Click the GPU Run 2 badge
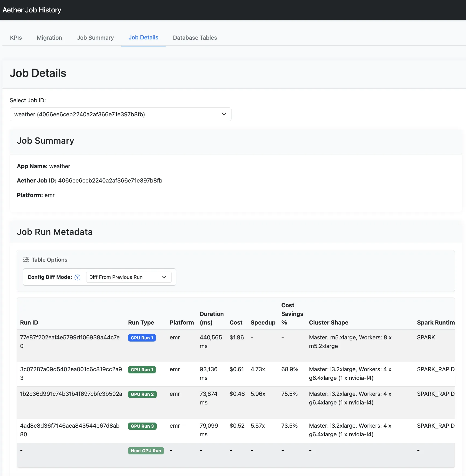The width and height of the screenshot is (466, 476). coord(142,394)
